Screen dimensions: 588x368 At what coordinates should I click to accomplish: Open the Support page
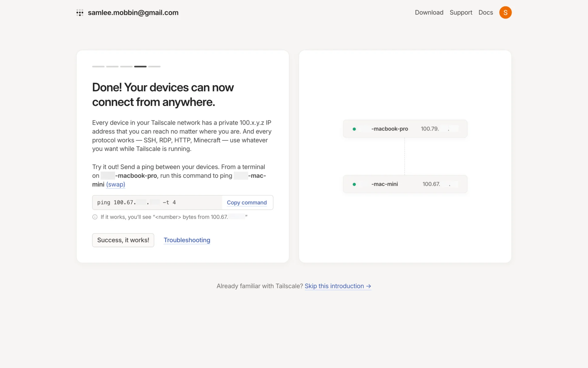point(461,13)
